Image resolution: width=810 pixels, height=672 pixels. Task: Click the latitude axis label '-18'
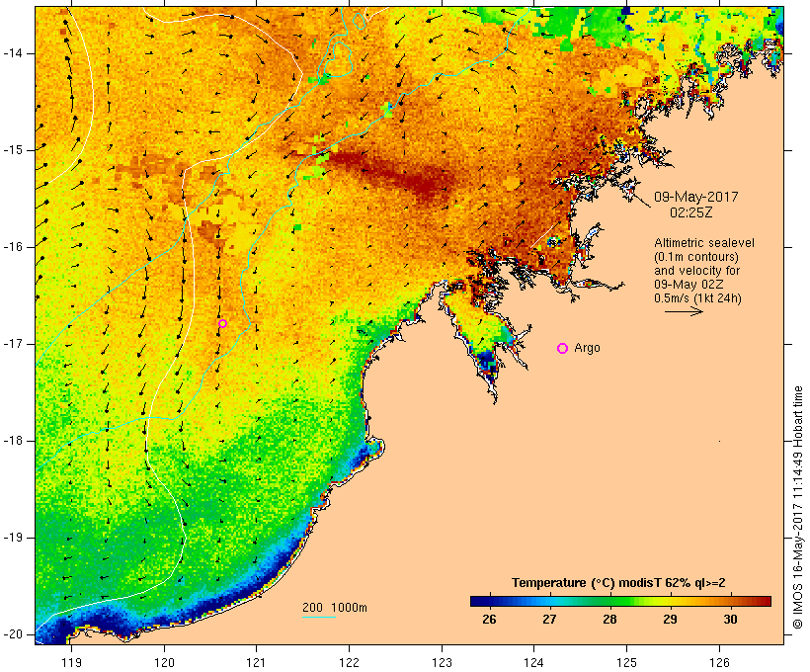12,441
